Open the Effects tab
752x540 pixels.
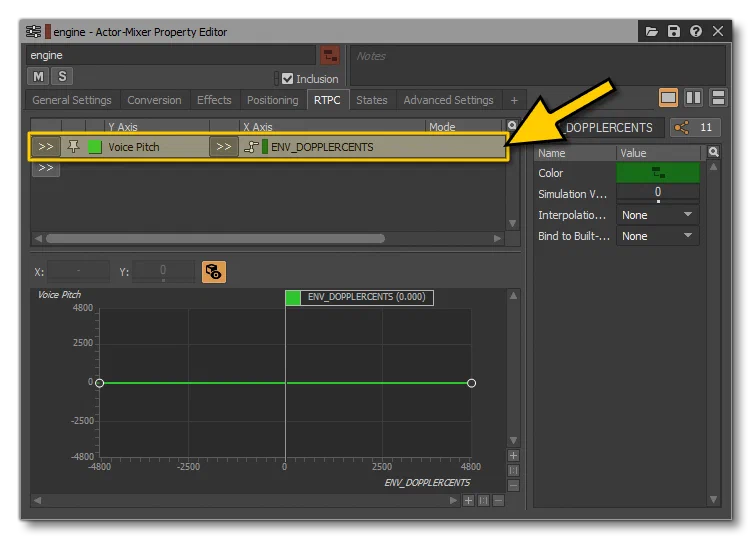tap(214, 100)
